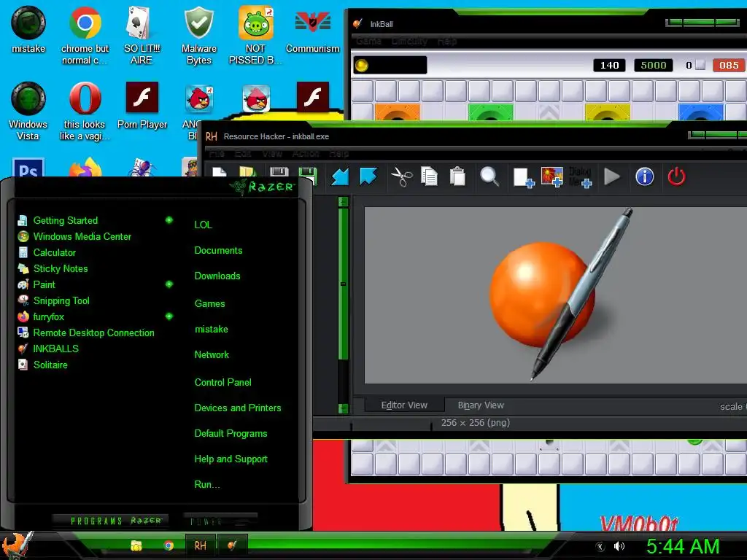Screen dimensions: 747x560
Task: Click the scissors Cut icon
Action: pyautogui.click(x=402, y=176)
